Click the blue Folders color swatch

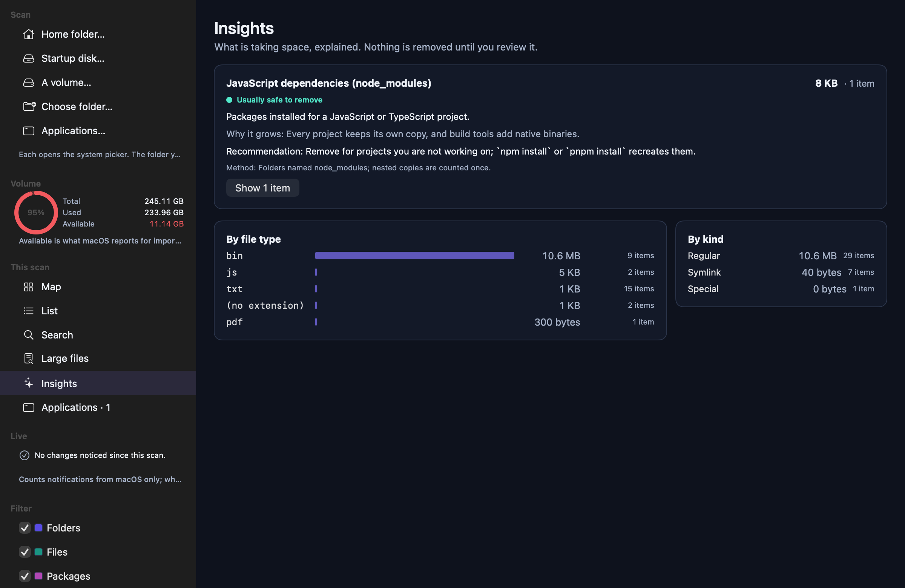38,528
